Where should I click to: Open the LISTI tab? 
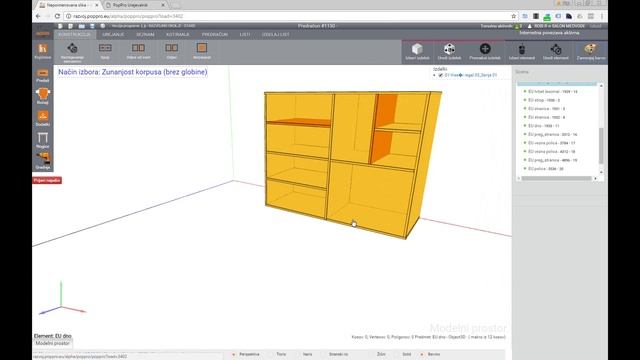point(245,35)
